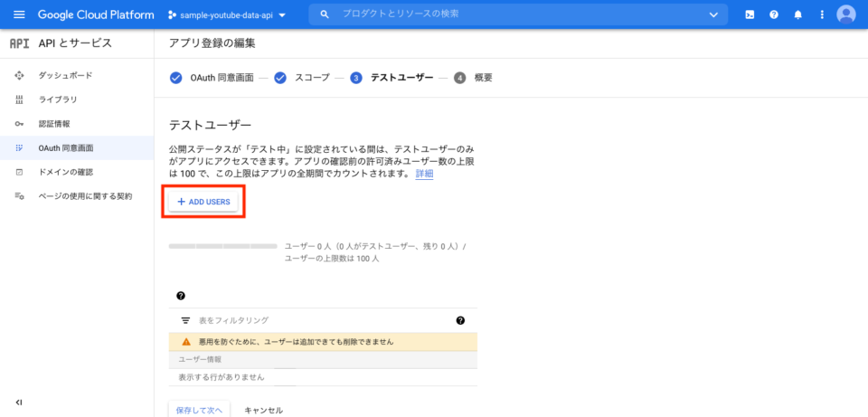Open the 詳細 link
868x417 pixels.
tap(425, 174)
